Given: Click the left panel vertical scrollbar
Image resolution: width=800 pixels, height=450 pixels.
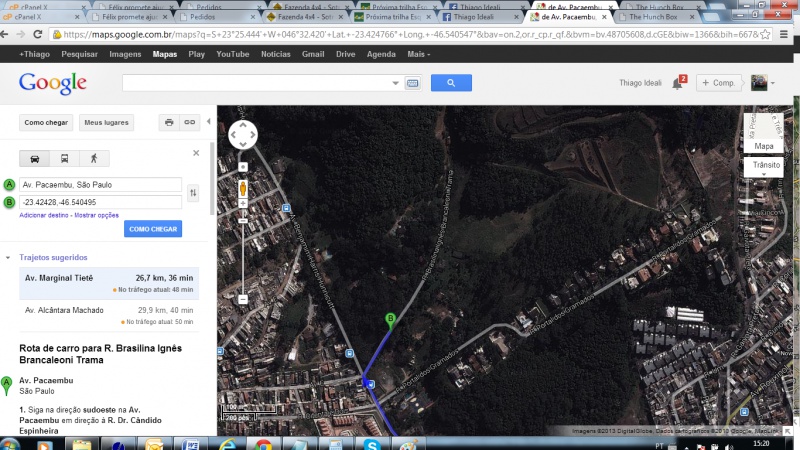Looking at the screenshot, I should click(x=212, y=179).
